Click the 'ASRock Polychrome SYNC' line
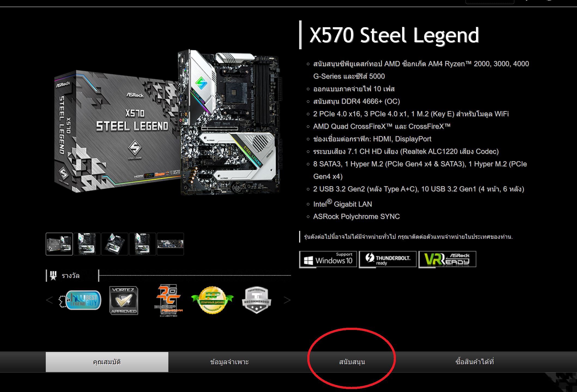This screenshot has width=577, height=392. click(x=356, y=216)
